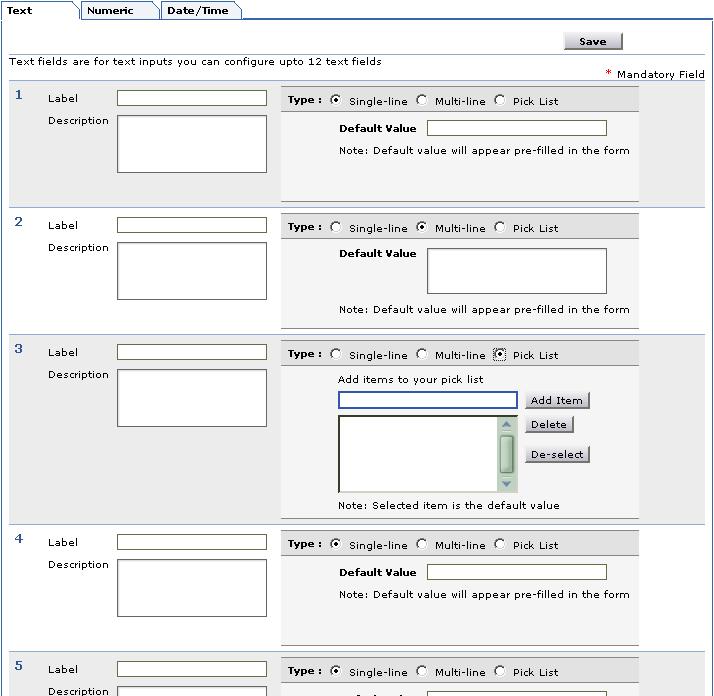The height and width of the screenshot is (696, 714).
Task: Select Multi-line type for field 1
Action: tap(422, 100)
